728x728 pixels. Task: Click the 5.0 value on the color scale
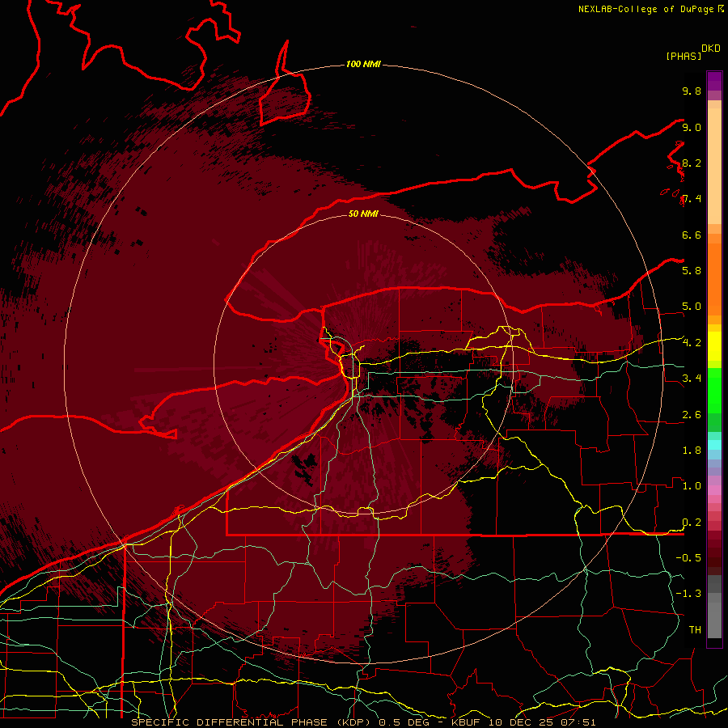pos(692,307)
